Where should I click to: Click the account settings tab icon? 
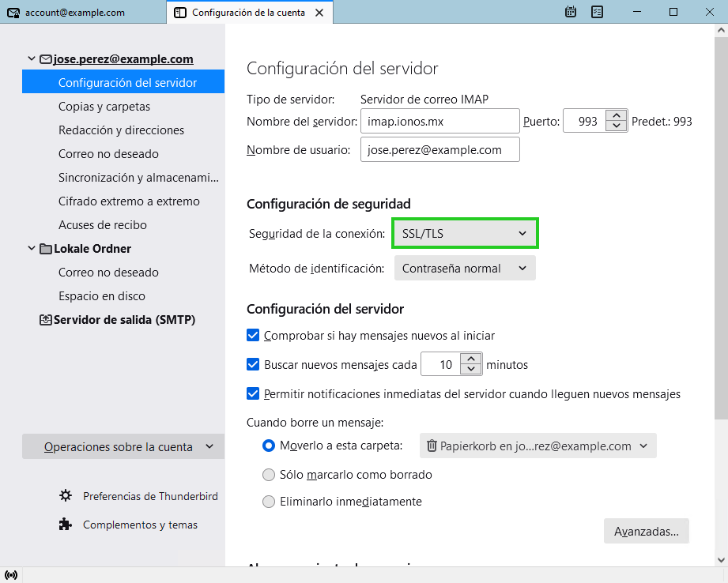(179, 13)
